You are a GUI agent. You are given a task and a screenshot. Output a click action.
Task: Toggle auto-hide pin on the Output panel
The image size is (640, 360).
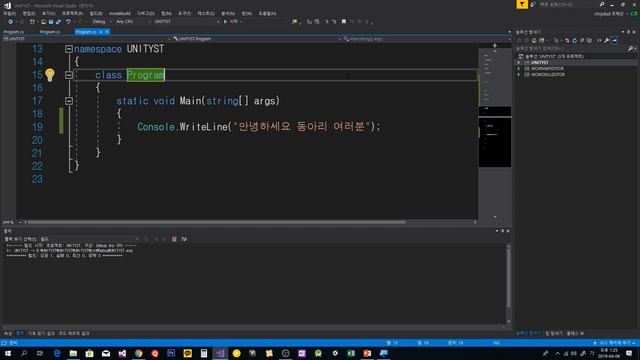(x=502, y=231)
